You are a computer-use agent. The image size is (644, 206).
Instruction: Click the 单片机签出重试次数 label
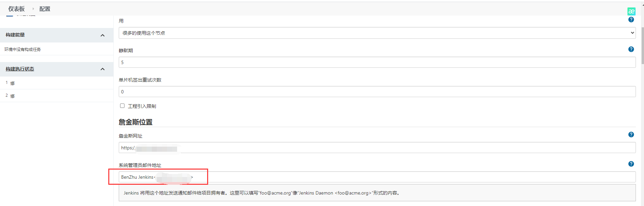coord(140,80)
